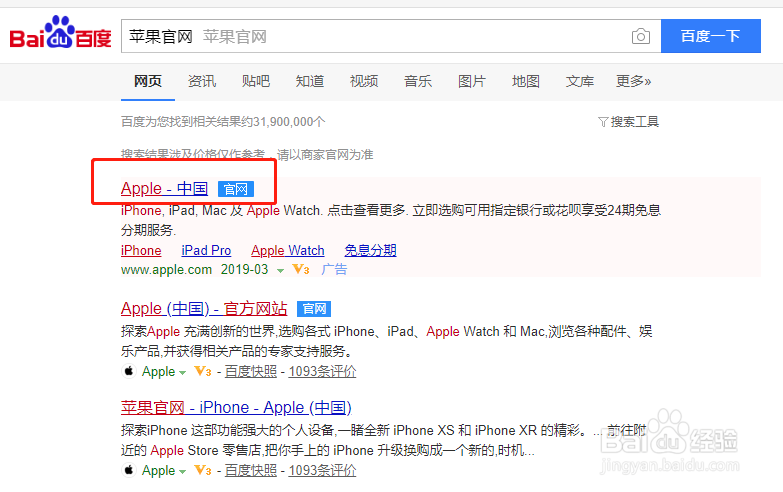783x492 pixels.
Task: Expand dropdown arrow after 2019-03
Action: 280,271
